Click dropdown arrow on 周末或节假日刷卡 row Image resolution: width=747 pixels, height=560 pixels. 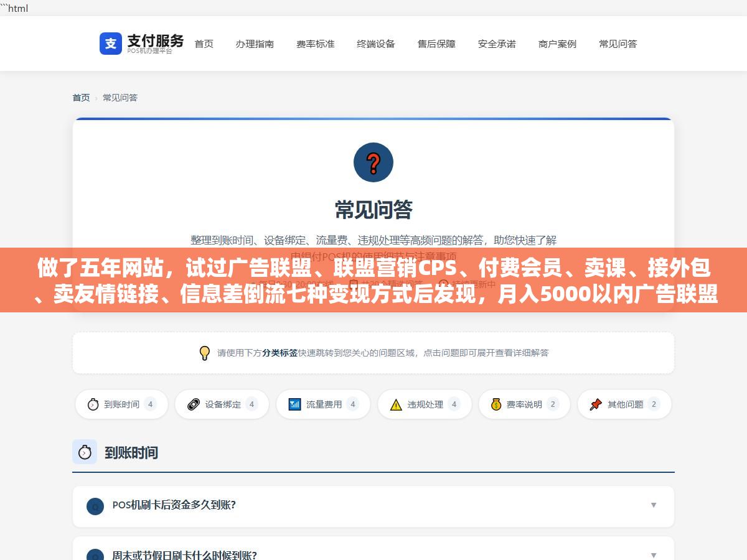point(654,555)
